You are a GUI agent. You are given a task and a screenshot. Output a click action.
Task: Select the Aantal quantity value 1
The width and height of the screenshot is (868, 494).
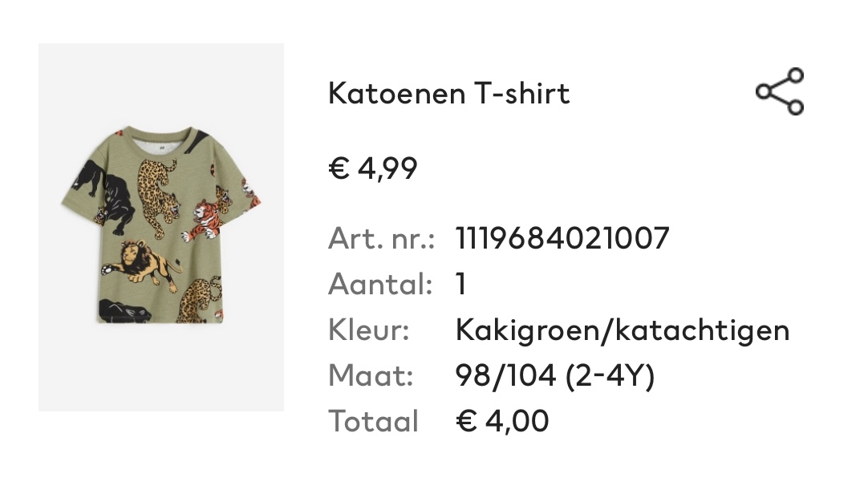460,285
